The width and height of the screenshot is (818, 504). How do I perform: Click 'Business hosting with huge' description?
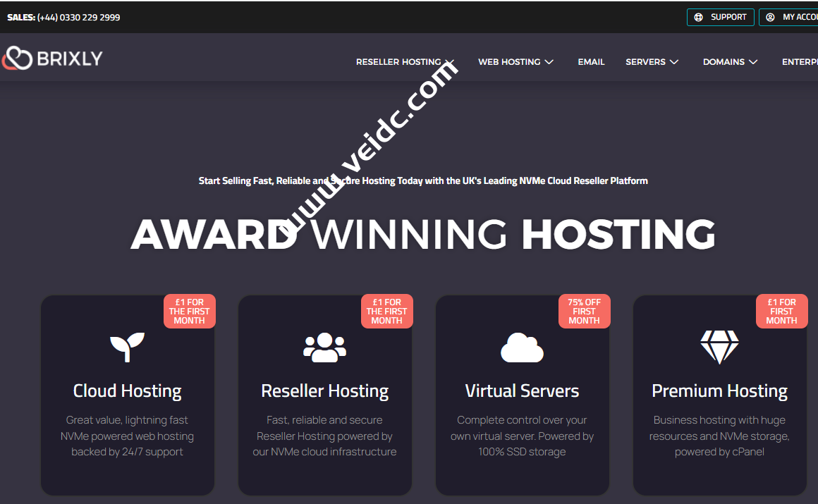(719, 436)
